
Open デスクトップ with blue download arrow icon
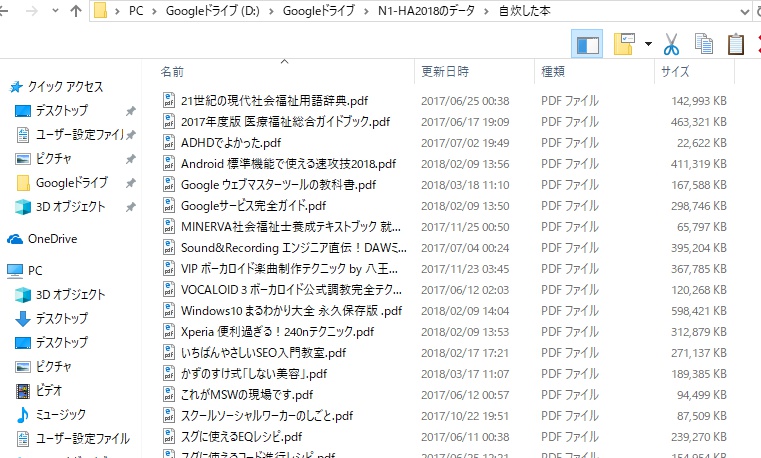[x=62, y=319]
